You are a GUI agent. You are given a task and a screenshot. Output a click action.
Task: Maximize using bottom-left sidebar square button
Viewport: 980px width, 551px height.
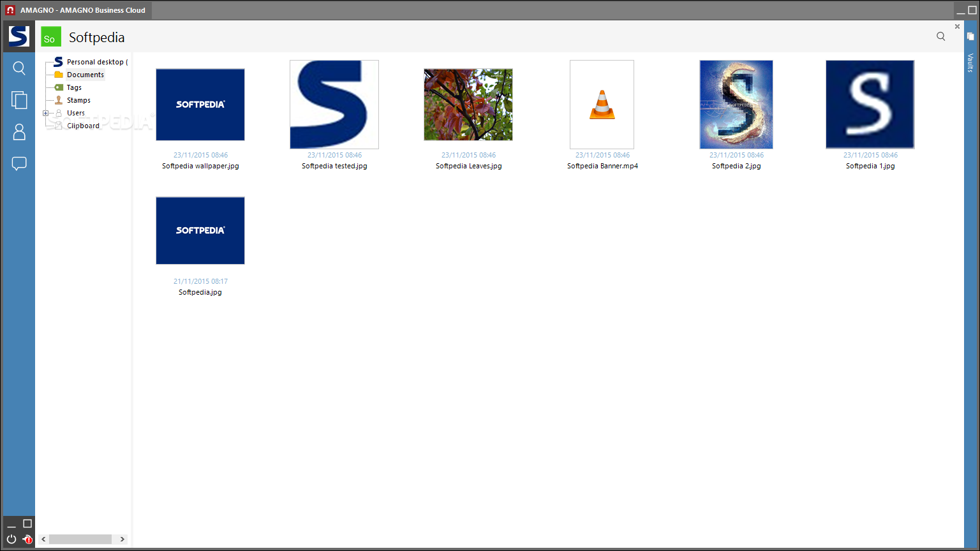point(27,524)
